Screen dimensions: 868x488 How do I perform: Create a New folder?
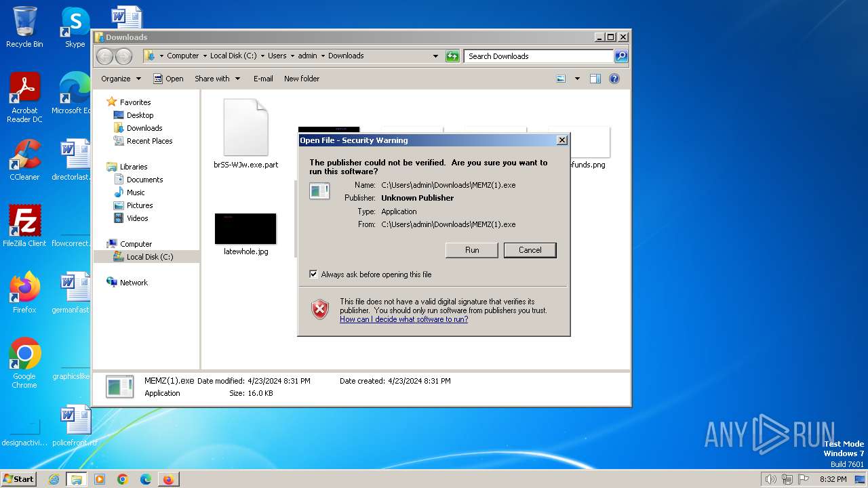click(x=302, y=79)
